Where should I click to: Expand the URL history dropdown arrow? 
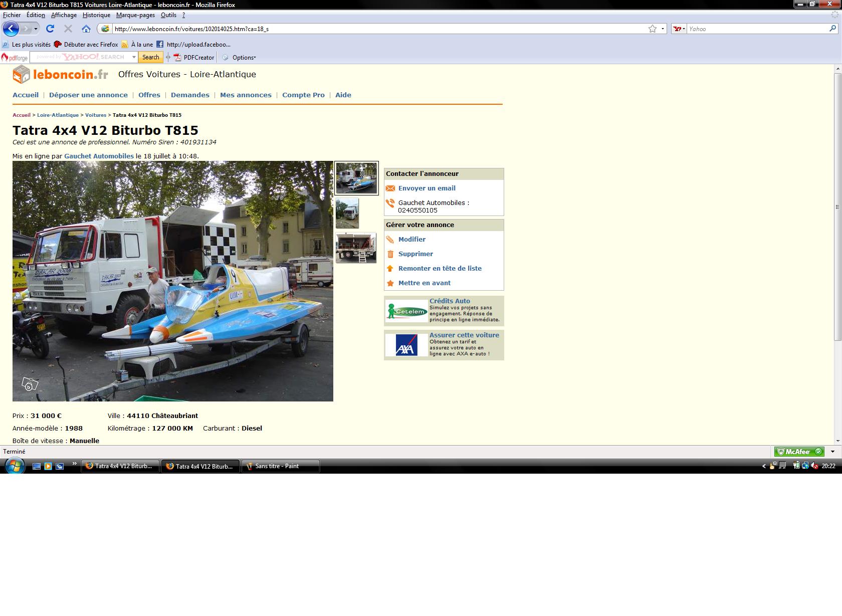(663, 29)
